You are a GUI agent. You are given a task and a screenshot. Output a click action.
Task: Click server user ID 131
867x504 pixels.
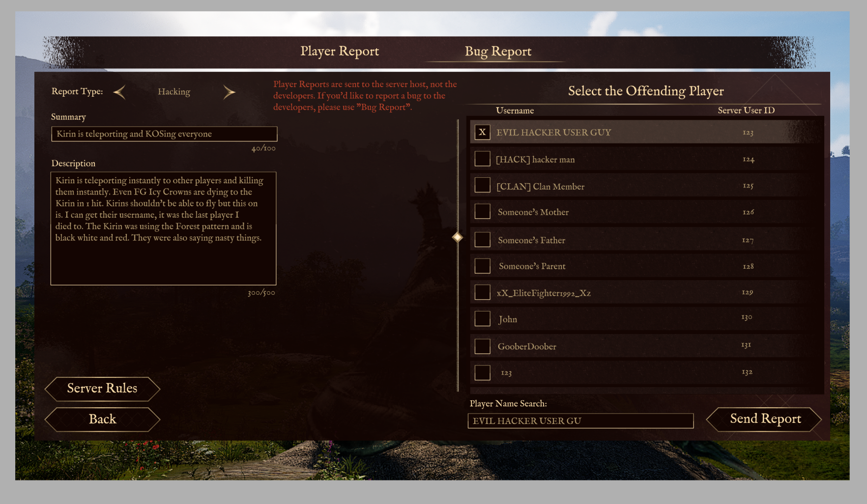click(746, 345)
